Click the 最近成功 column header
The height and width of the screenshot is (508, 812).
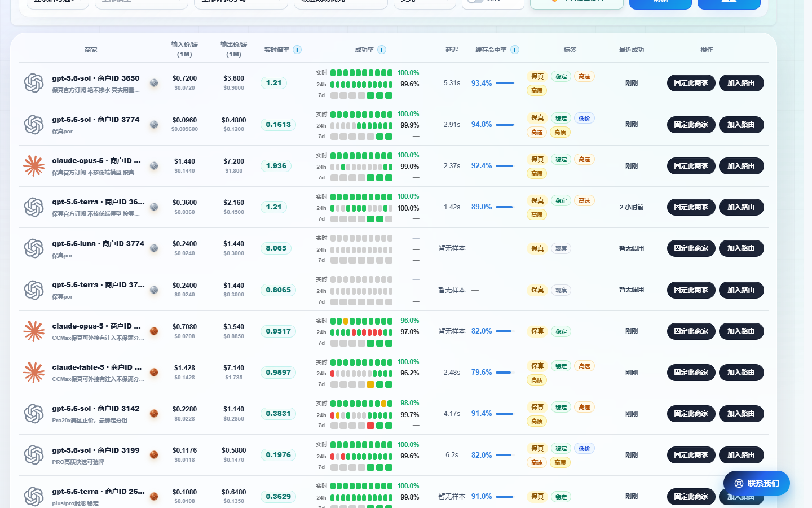[632, 50]
